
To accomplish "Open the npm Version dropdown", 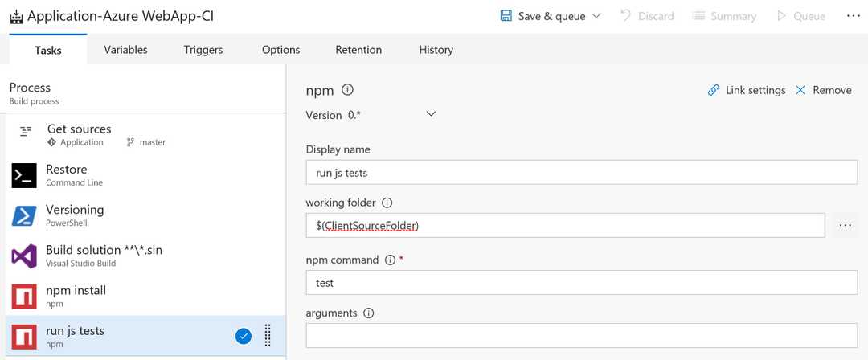I will (x=431, y=114).
